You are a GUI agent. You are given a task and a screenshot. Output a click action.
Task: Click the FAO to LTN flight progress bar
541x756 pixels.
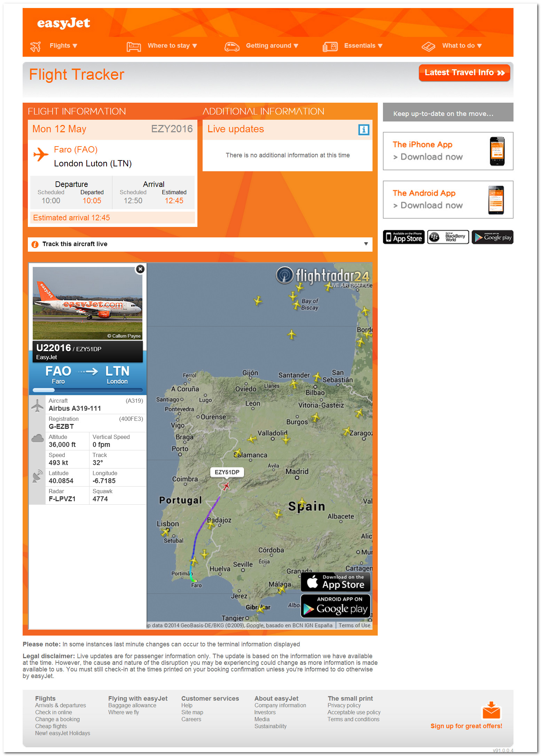pos(87,390)
